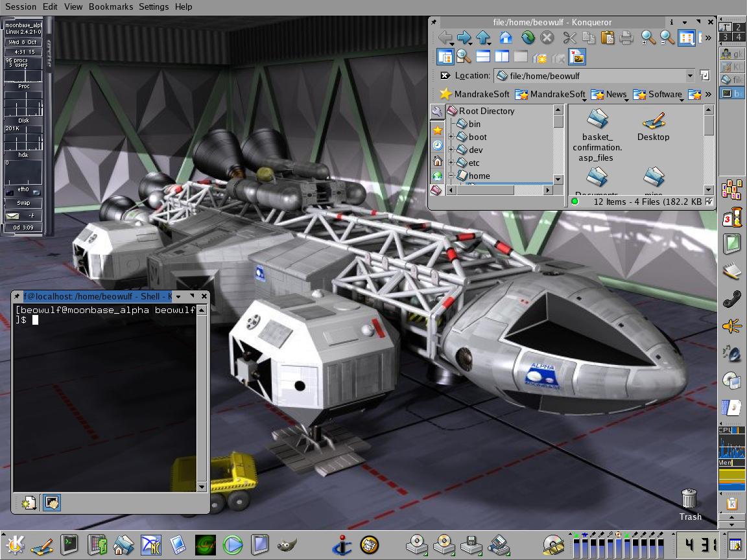Show Bookmarks sidebar star tab
The height and width of the screenshot is (560, 747).
tap(437, 130)
